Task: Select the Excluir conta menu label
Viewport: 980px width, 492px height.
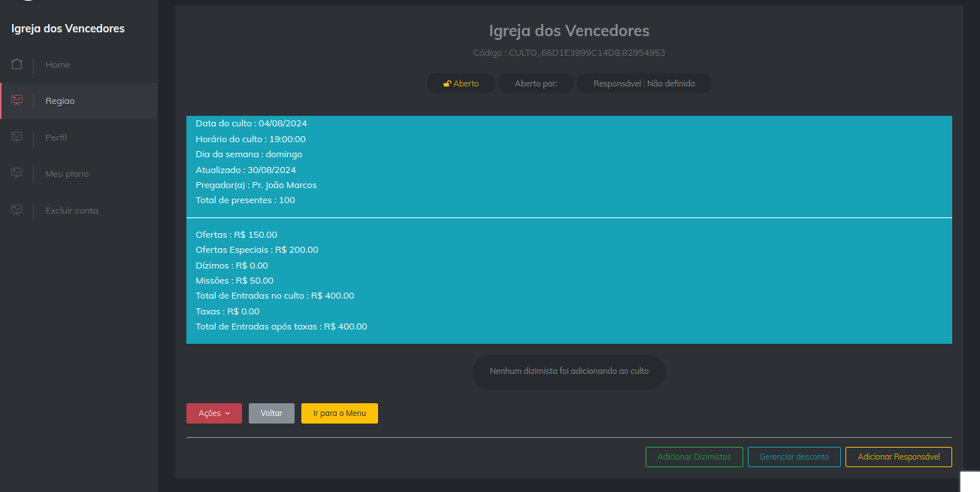Action: tap(71, 211)
